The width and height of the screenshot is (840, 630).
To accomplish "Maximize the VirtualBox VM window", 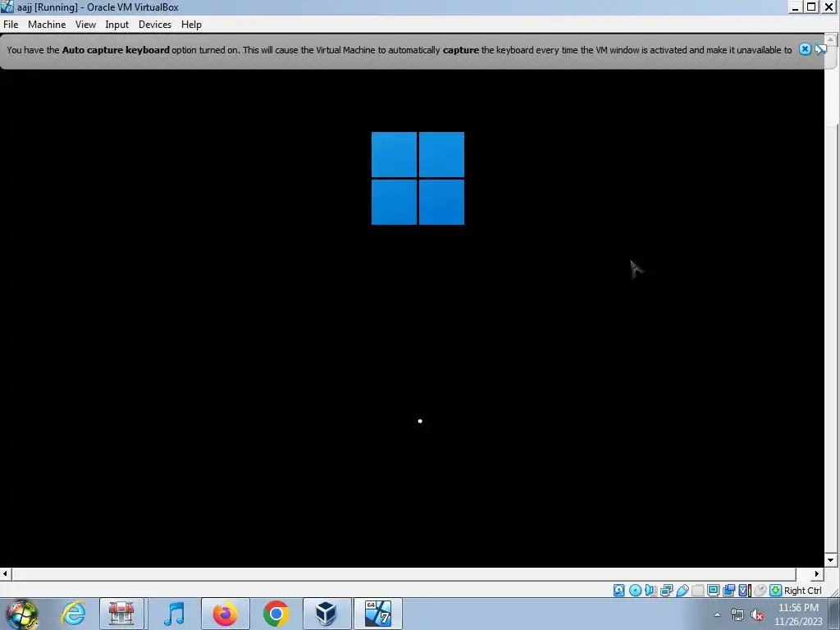I will pos(811,7).
